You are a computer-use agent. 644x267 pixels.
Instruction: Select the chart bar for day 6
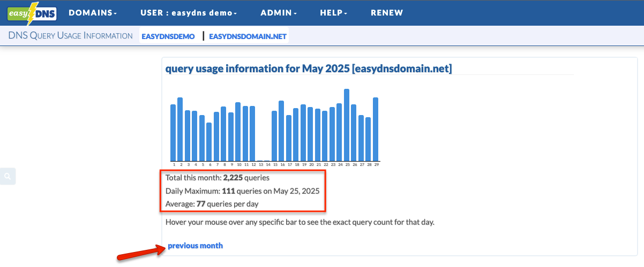[209, 142]
